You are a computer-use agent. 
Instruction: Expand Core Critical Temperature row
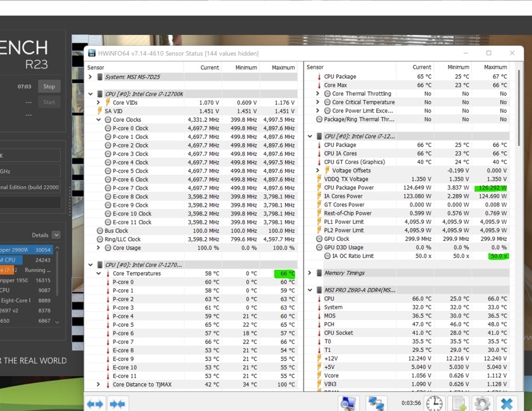point(318,102)
